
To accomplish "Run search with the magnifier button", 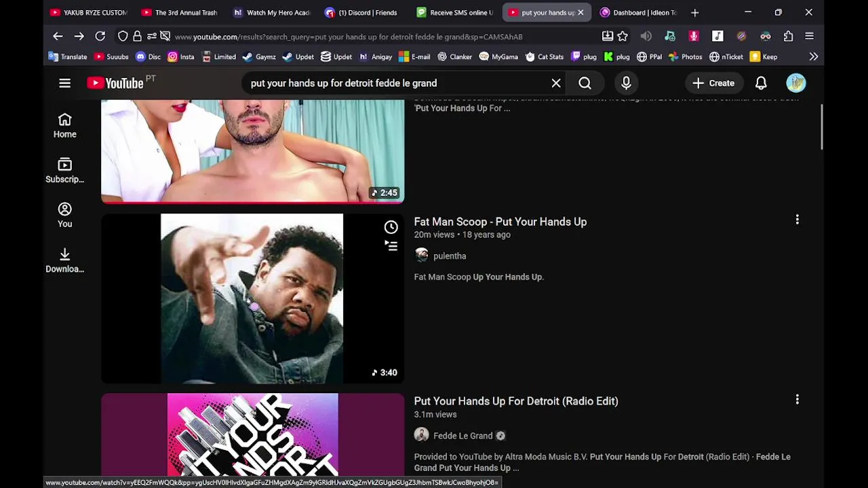I will 585,83.
